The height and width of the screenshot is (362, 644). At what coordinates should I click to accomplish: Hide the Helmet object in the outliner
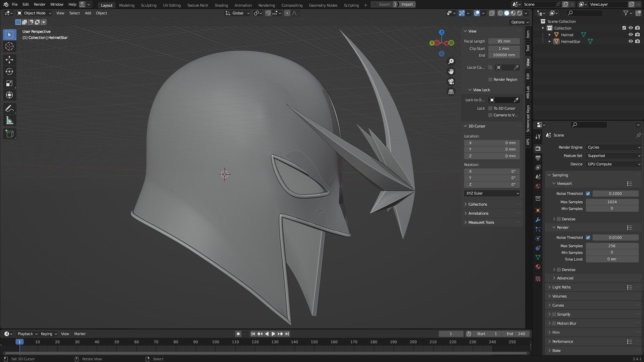(x=630, y=35)
